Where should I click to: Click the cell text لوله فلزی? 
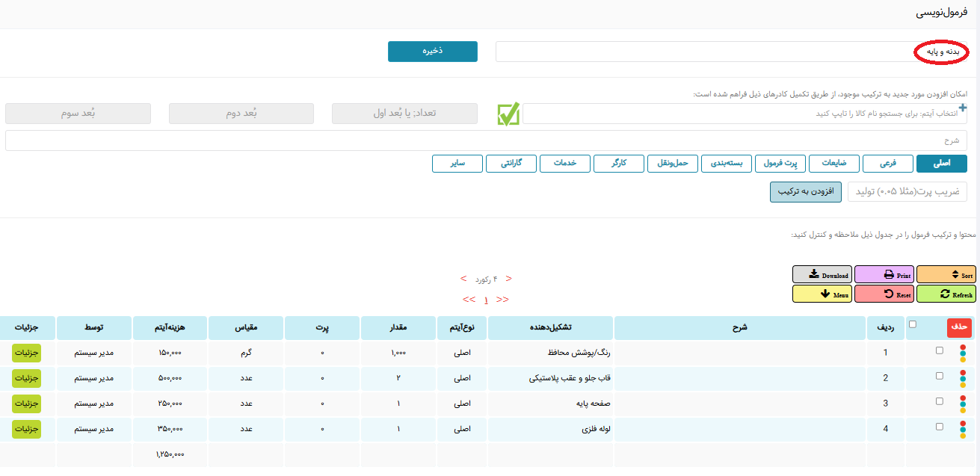pyautogui.click(x=596, y=430)
